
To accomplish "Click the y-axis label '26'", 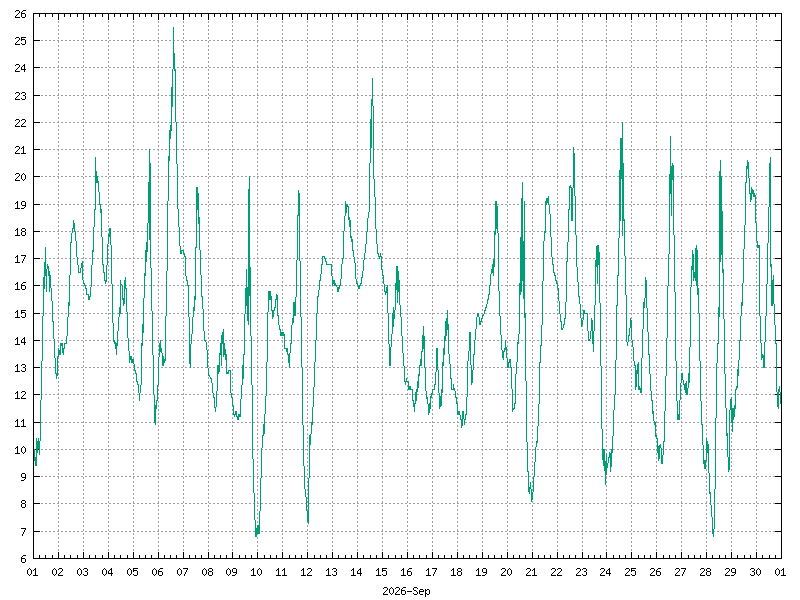I will (20, 14).
